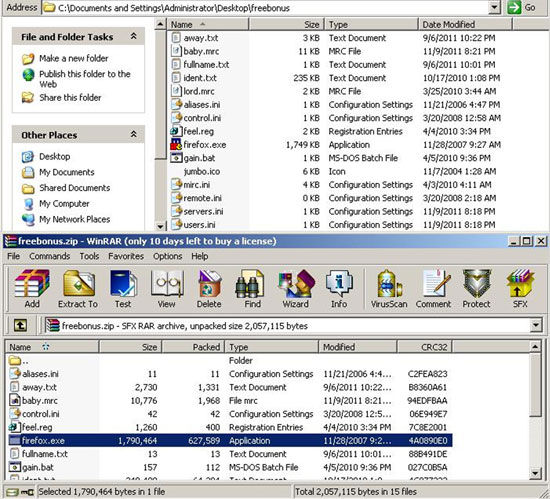This screenshot has width=550, height=499.
Task: Open the Tools menu
Action: 89,256
